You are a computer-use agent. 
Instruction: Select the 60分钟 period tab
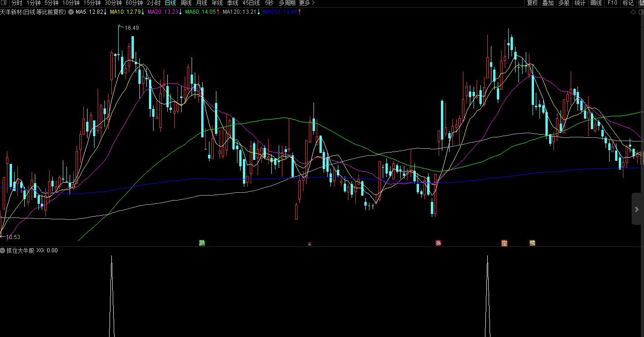pyautogui.click(x=134, y=3)
